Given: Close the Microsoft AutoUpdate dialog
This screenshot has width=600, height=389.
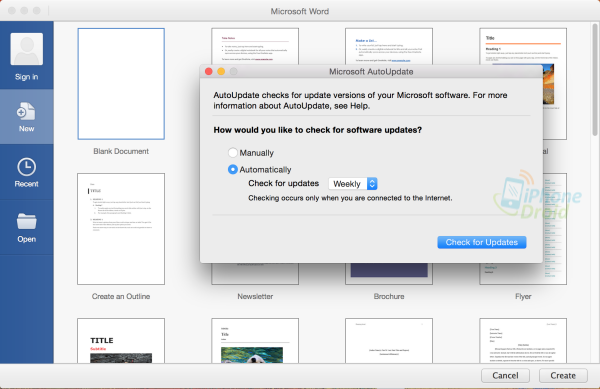Looking at the screenshot, I should (209, 72).
